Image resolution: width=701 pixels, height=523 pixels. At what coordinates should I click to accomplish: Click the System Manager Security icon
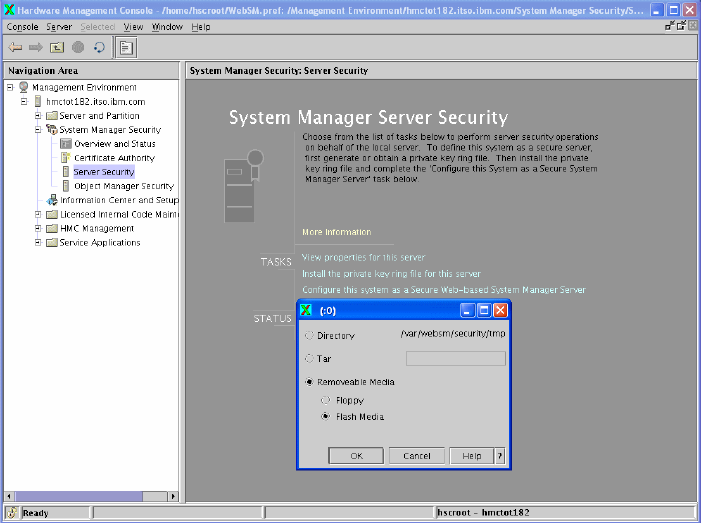point(52,130)
